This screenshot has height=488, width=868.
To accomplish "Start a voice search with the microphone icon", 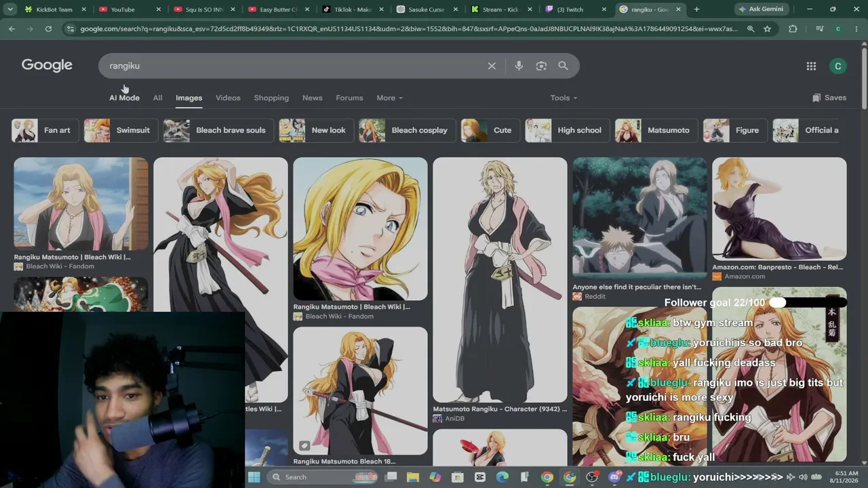I will pos(519,66).
